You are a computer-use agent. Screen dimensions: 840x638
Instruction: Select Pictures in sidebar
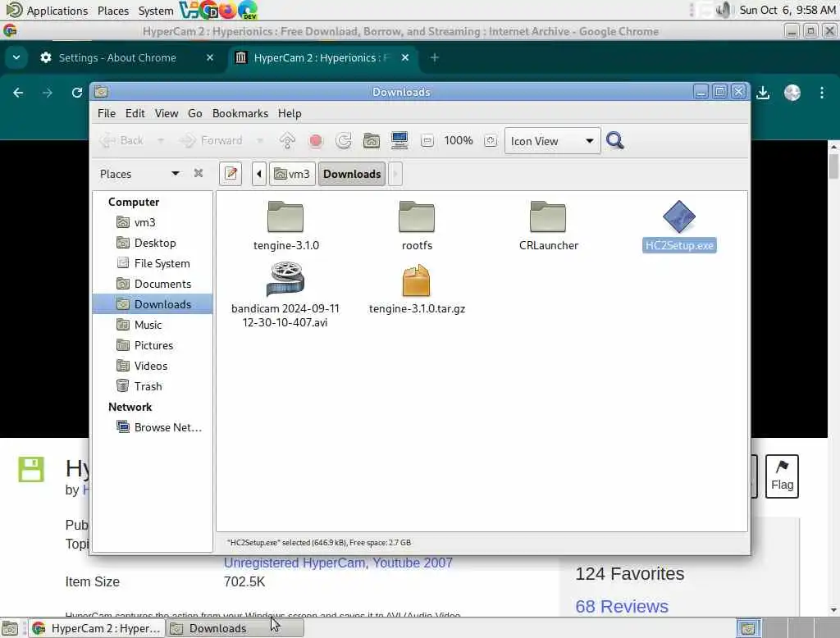pos(153,345)
